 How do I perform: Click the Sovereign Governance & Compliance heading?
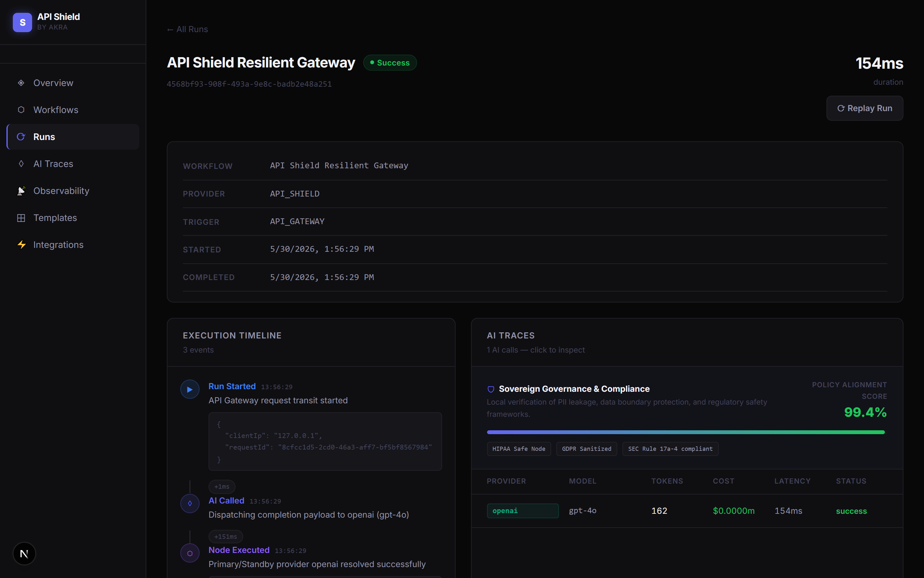[x=574, y=389]
